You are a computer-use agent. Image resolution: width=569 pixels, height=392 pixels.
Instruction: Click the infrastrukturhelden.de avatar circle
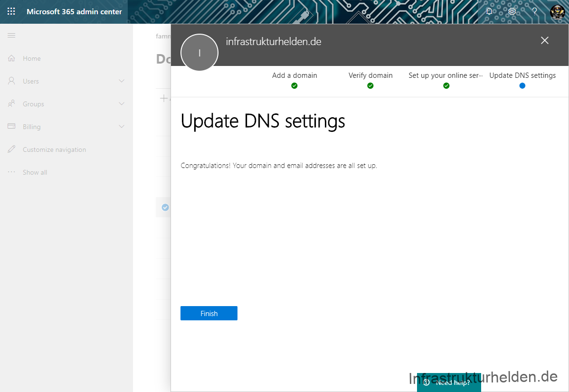pos(199,53)
